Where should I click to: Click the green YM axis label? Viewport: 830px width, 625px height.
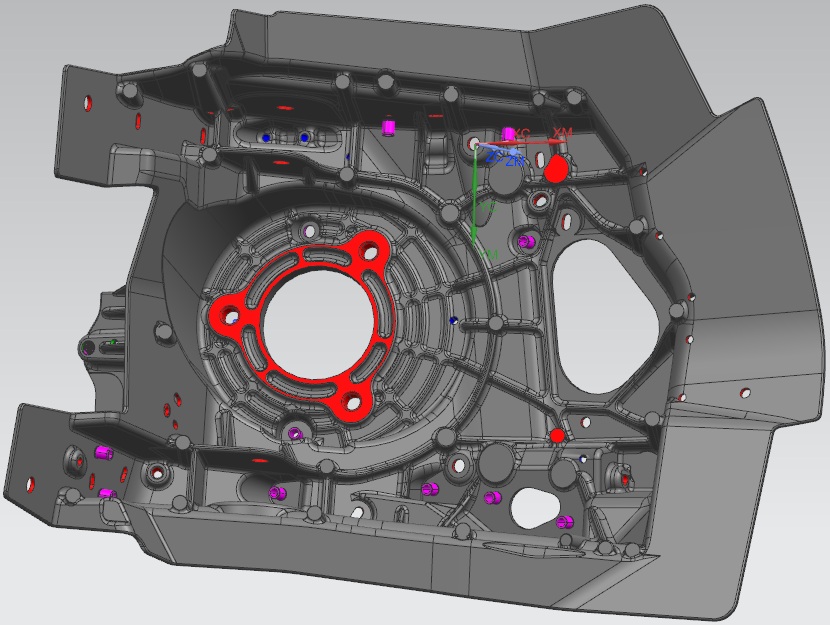[x=489, y=256]
